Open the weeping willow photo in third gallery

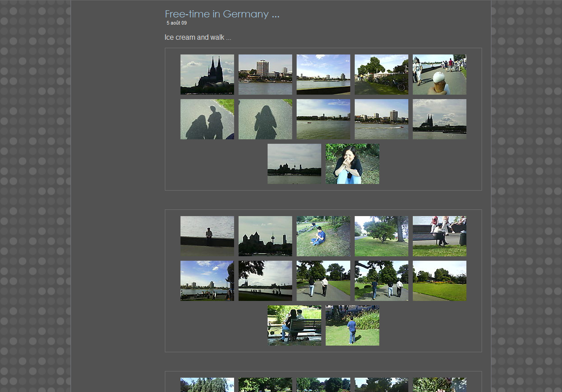[x=207, y=385]
